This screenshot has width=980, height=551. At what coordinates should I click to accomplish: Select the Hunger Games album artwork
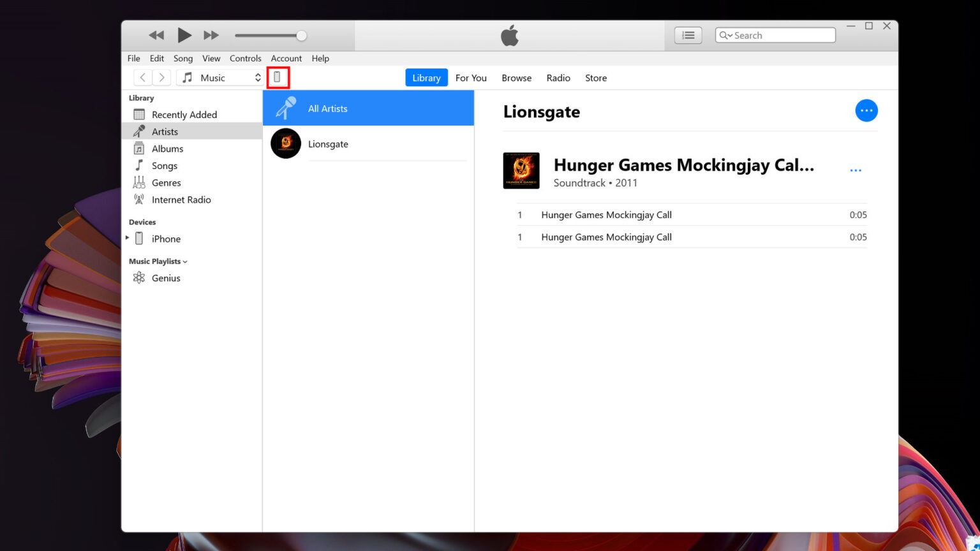521,170
